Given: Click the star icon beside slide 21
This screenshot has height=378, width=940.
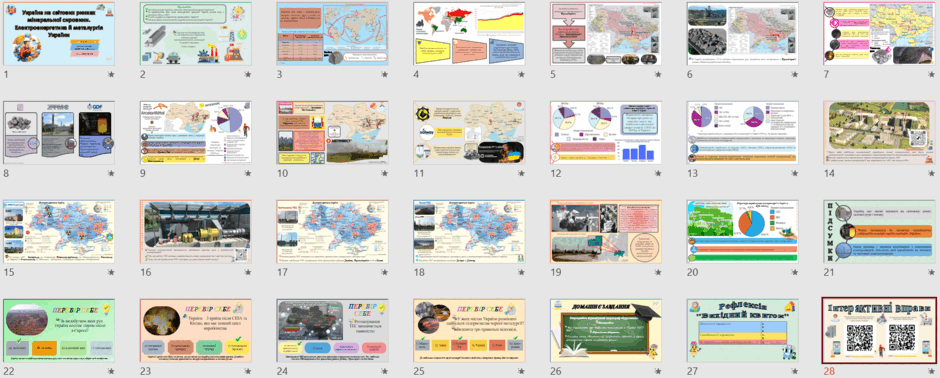Looking at the screenshot, I should 931,273.
